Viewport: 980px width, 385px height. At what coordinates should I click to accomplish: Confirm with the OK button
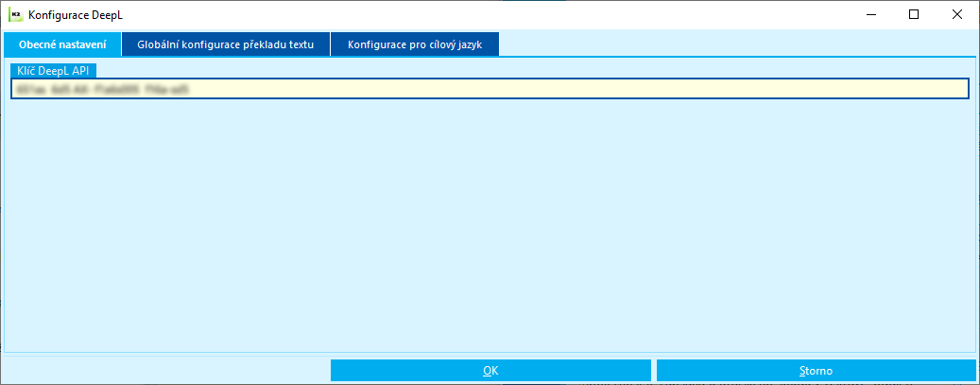coord(490,370)
